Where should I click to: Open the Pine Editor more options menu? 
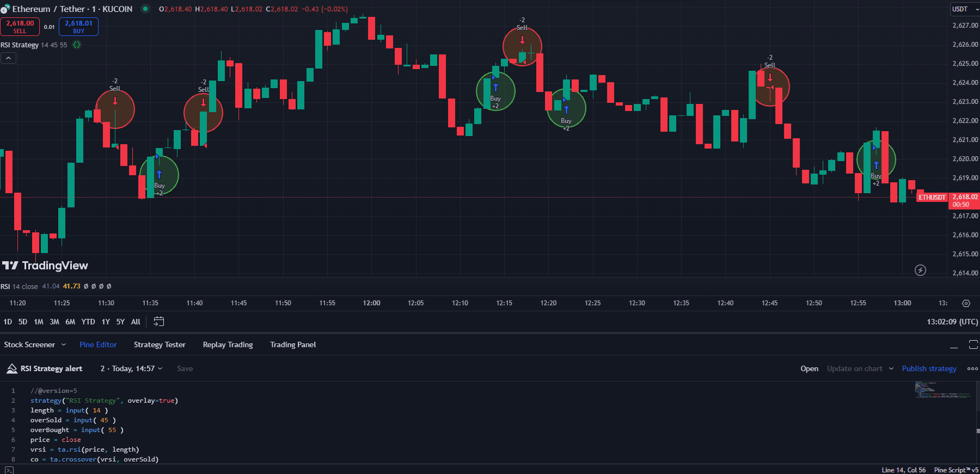pyautogui.click(x=972, y=368)
